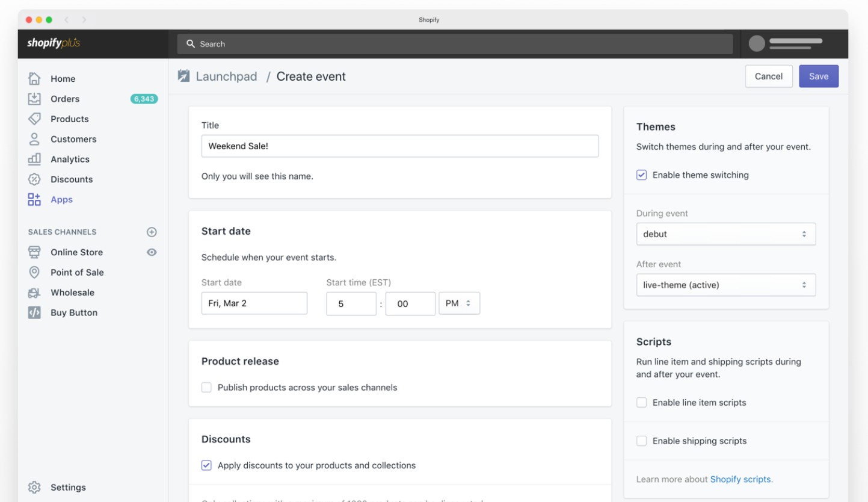Open Online Store sales channel
The image size is (868, 502).
pos(76,252)
